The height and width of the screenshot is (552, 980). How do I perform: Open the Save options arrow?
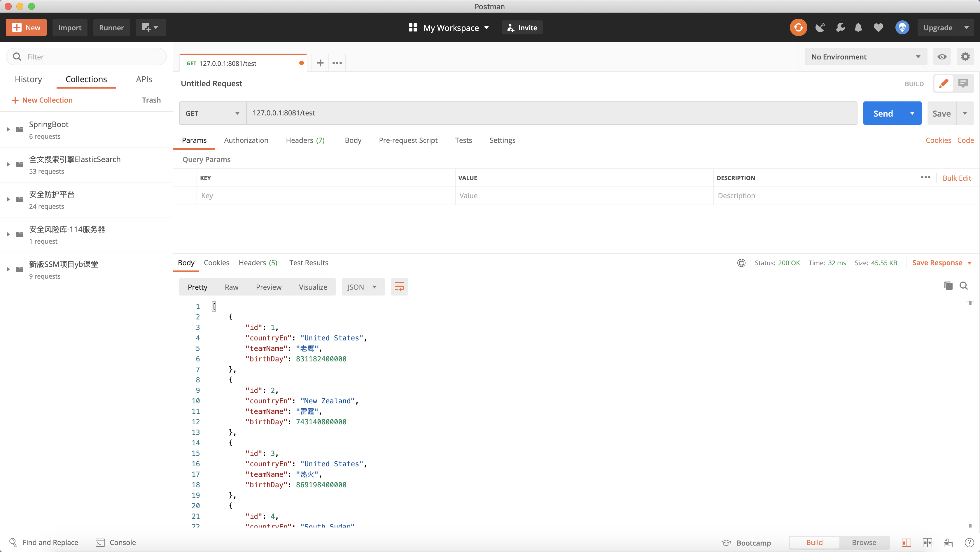pyautogui.click(x=965, y=113)
